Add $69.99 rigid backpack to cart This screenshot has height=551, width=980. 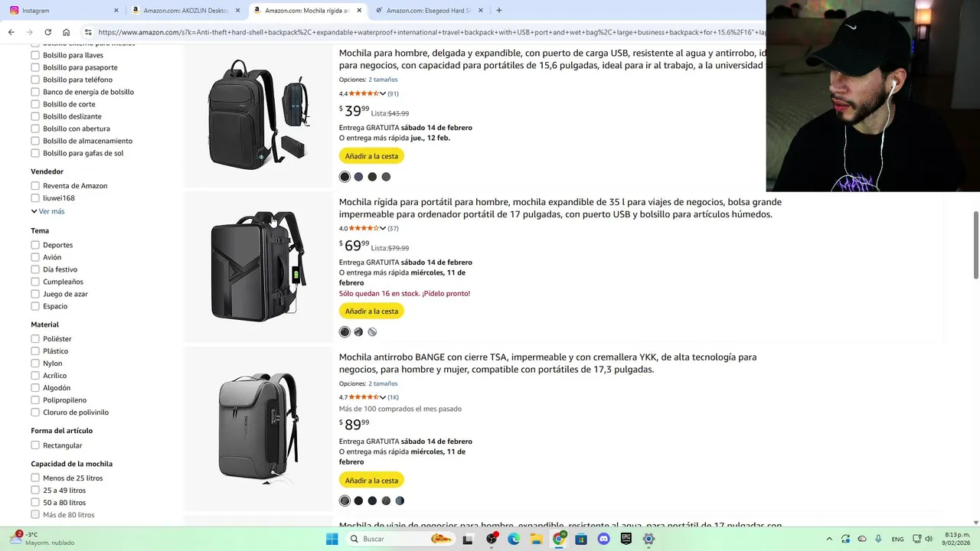click(371, 311)
